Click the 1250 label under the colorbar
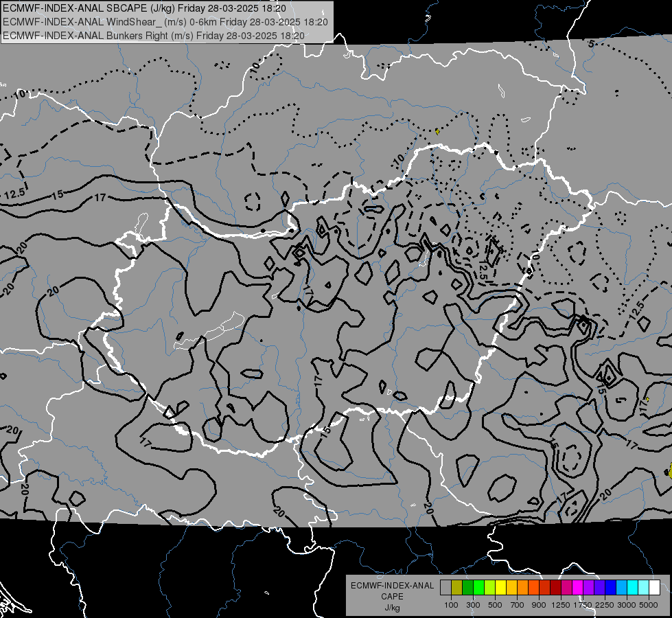 tap(561, 605)
